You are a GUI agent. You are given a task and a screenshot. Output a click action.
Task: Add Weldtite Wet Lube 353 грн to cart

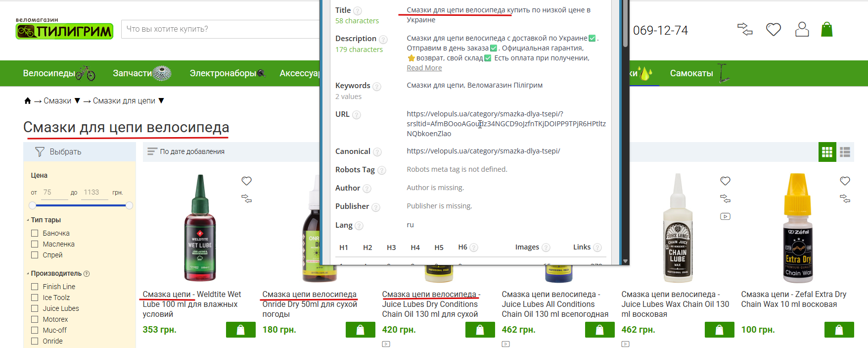tap(241, 330)
